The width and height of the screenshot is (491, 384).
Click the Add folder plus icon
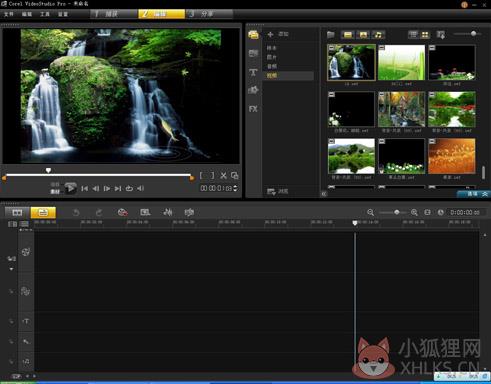[x=270, y=34]
